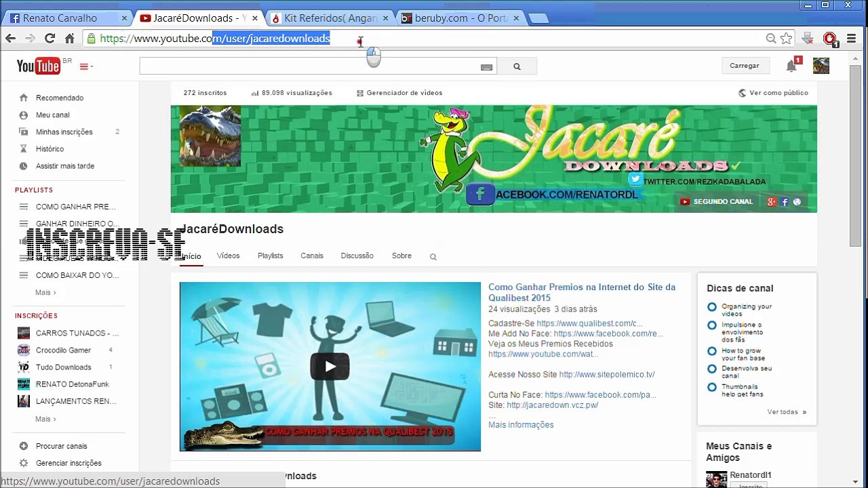This screenshot has height=488, width=868.
Task: Go back with the browser back arrow
Action: coord(11,39)
